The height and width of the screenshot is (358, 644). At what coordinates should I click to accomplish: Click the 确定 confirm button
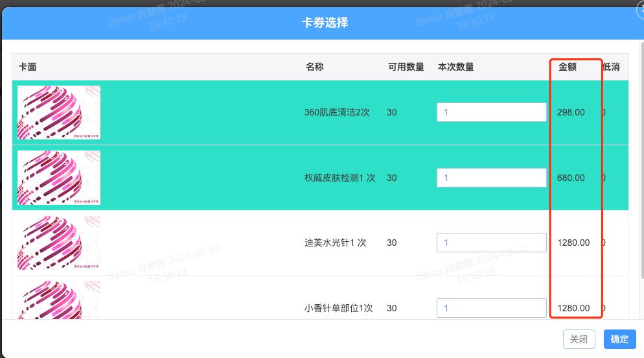[619, 339]
